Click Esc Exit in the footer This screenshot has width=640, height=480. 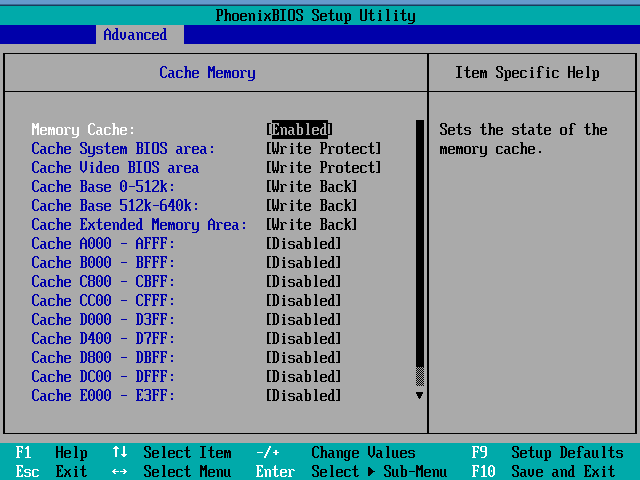click(x=51, y=471)
